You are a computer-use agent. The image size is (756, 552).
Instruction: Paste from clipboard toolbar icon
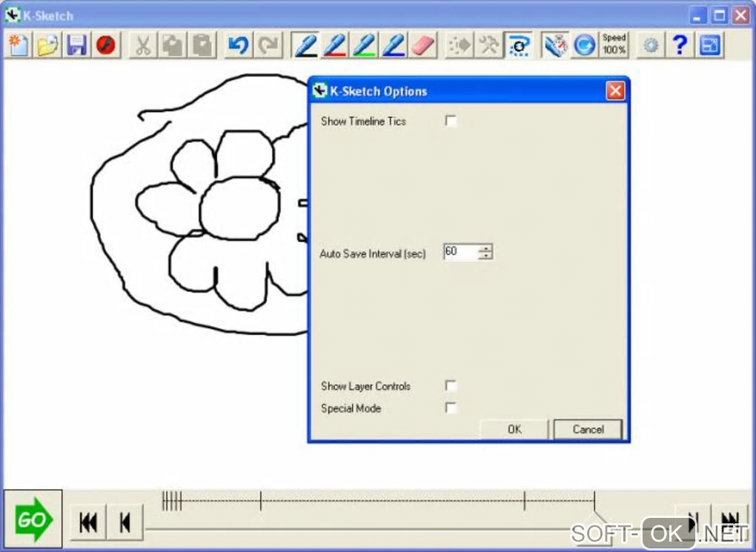(x=202, y=45)
